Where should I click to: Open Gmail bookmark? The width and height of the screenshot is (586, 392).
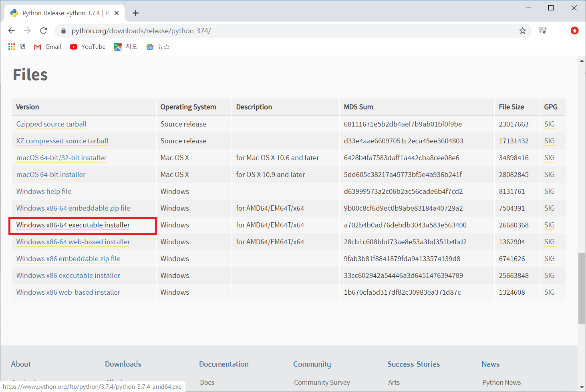[48, 47]
